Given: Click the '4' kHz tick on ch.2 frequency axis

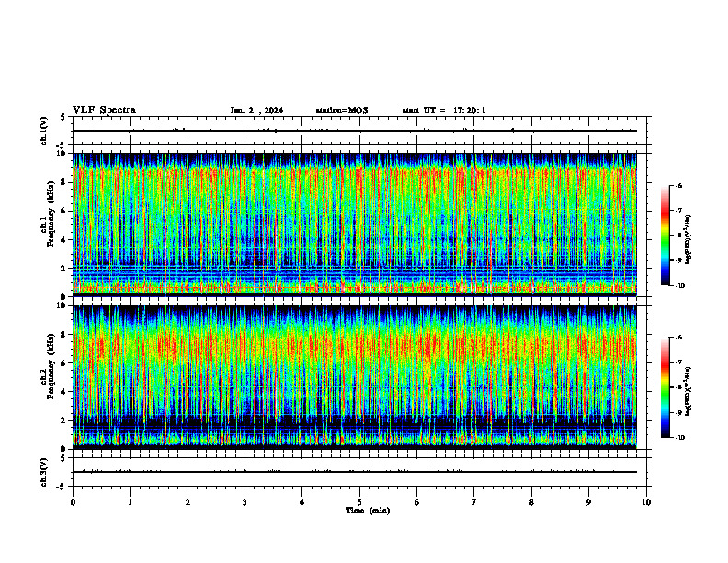Looking at the screenshot, I should point(64,392).
